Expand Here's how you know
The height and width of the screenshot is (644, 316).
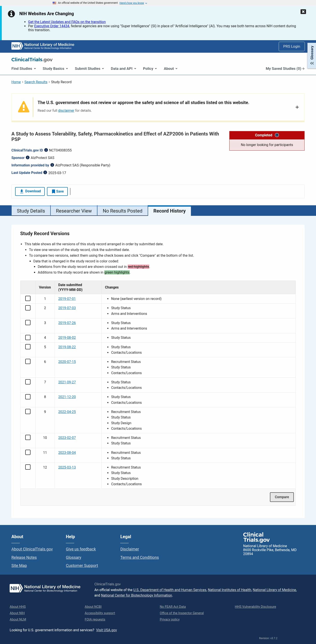point(133,3)
